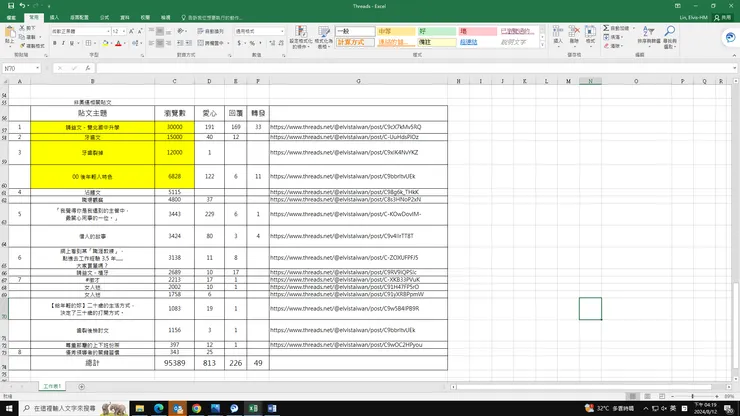Expand the Name Box dropdown arrow
Viewport: 740px width, 416px height.
tap(37, 68)
